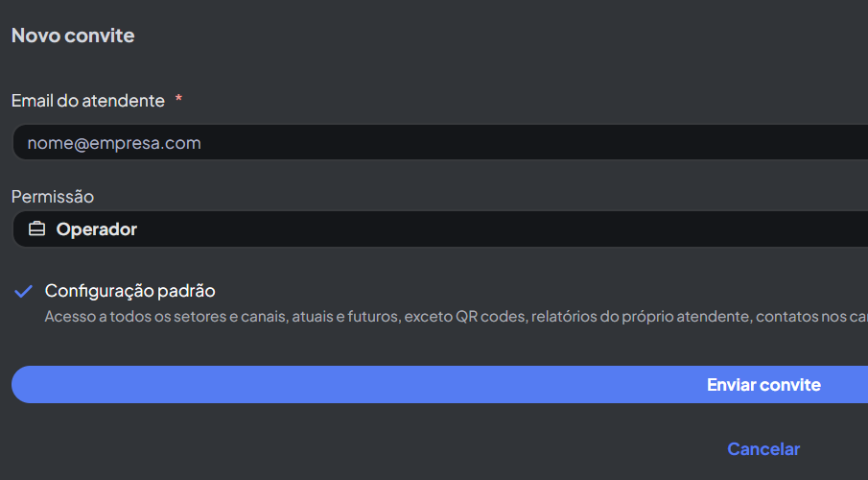Click the Enviar convite button

(762, 385)
